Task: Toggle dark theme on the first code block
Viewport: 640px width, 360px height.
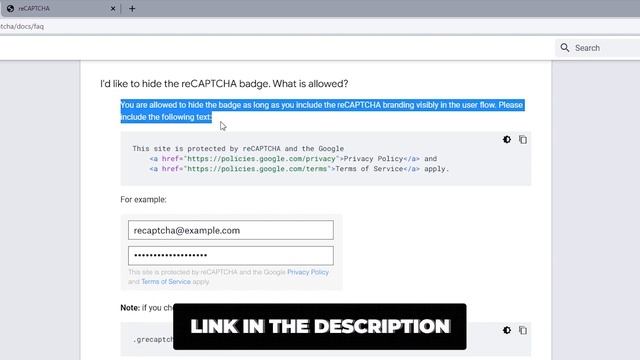Action: click(507, 140)
